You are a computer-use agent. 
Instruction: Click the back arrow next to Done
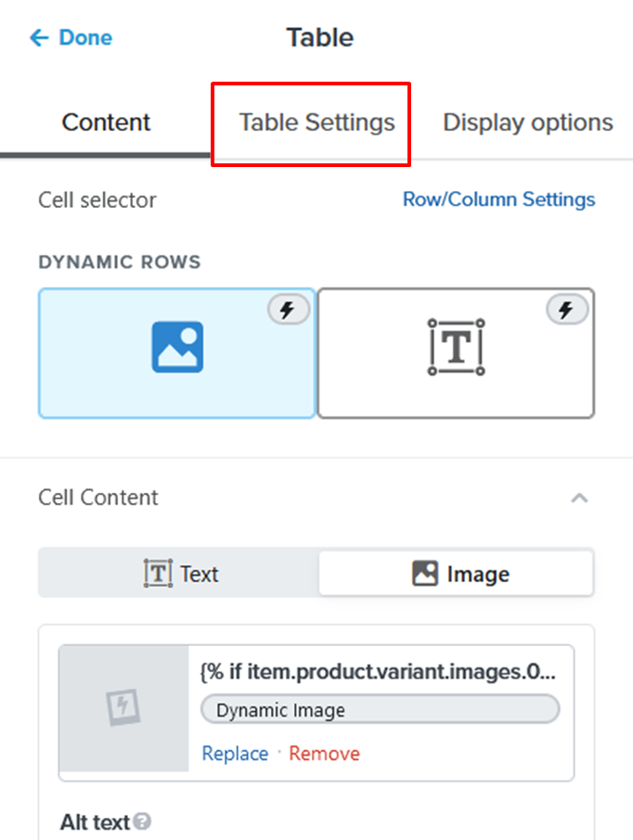click(38, 38)
